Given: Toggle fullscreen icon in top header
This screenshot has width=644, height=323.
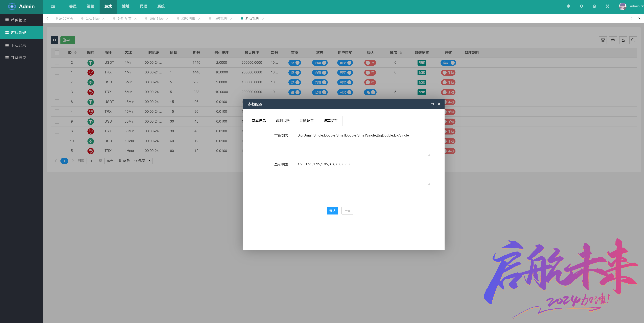Looking at the screenshot, I should coord(607,6).
